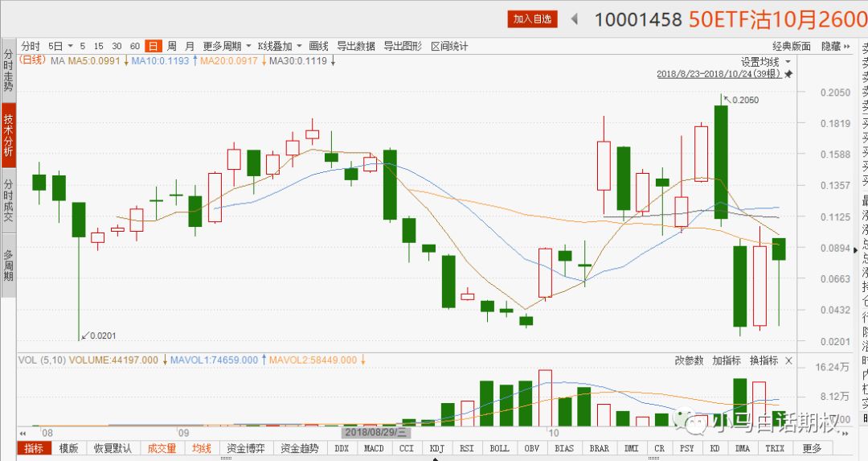Close the VOL indicator panel
The height and width of the screenshot is (461, 868).
pyautogui.click(x=788, y=360)
